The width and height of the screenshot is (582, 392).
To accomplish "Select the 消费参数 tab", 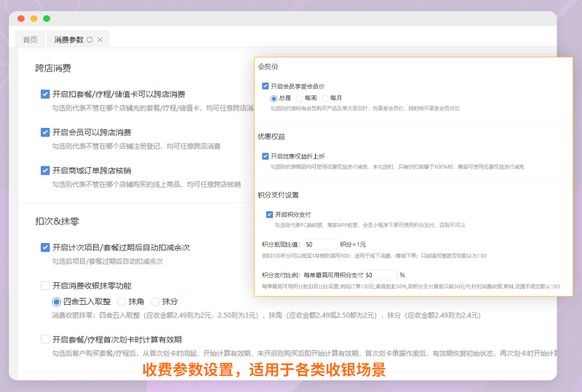I will point(68,39).
